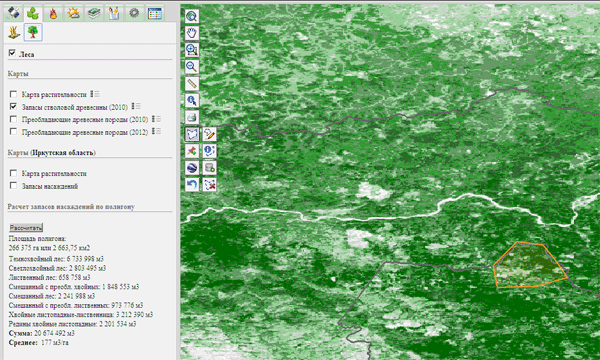This screenshot has width=600, height=360.
Task: Open the fire tab
Action: 53,13
